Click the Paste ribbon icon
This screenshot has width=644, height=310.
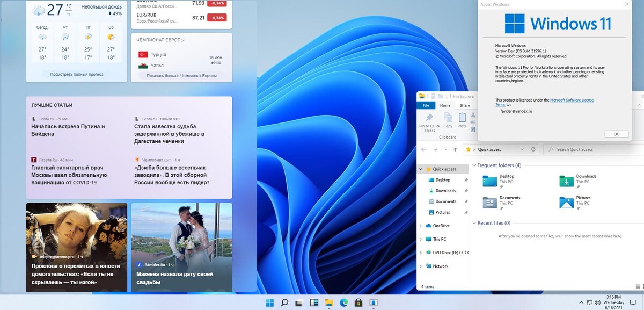(x=462, y=120)
